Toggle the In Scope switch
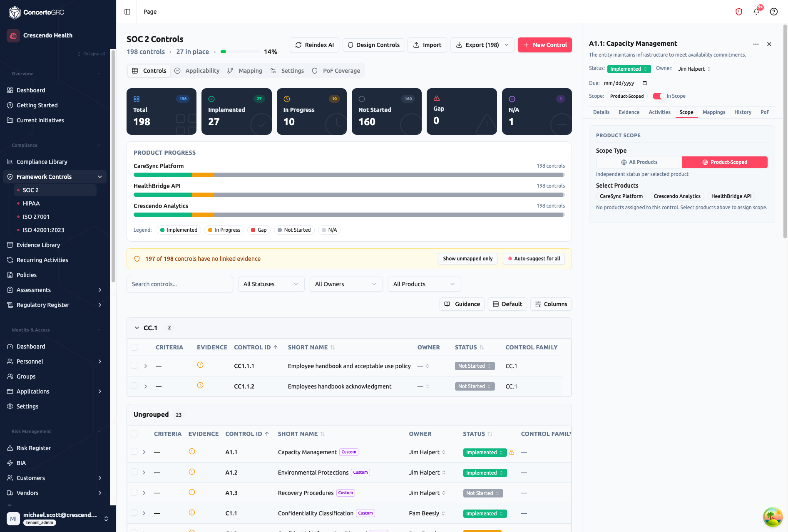788x532 pixels. [658, 96]
